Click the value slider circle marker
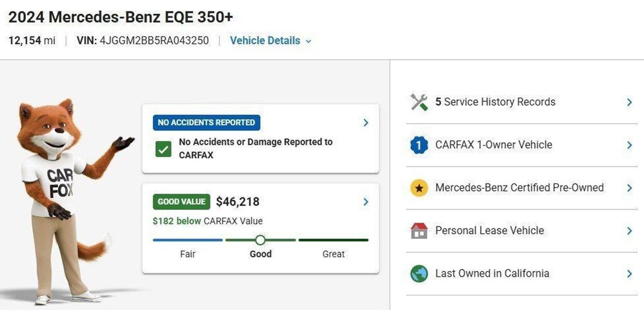 coord(260,240)
